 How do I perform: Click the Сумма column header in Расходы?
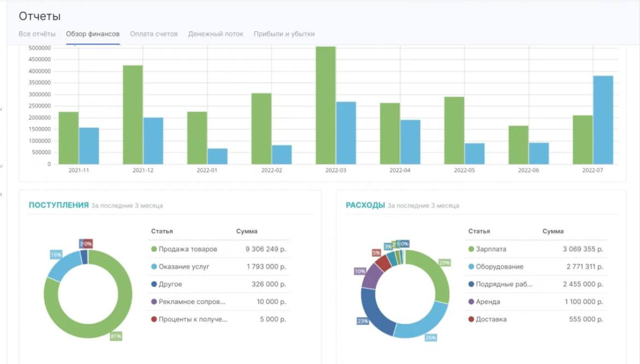coord(552,231)
